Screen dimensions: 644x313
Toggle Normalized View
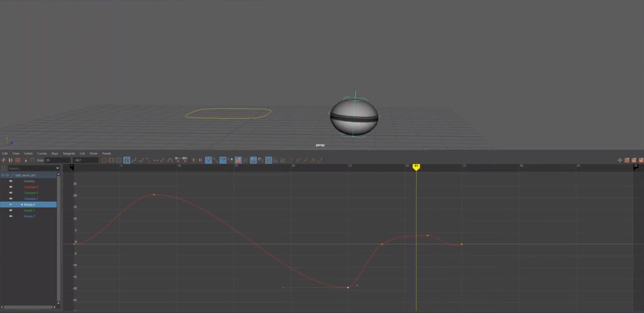point(283,160)
